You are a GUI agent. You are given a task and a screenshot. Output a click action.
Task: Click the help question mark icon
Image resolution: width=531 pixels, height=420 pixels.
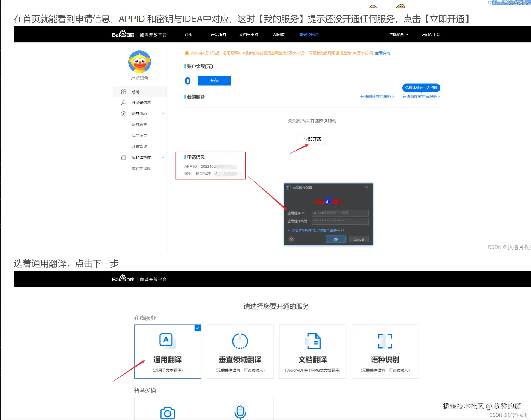point(291,239)
